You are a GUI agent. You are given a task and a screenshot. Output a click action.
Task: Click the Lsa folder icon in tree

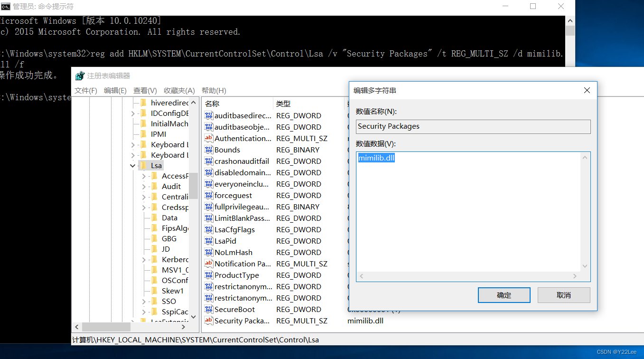pos(143,165)
